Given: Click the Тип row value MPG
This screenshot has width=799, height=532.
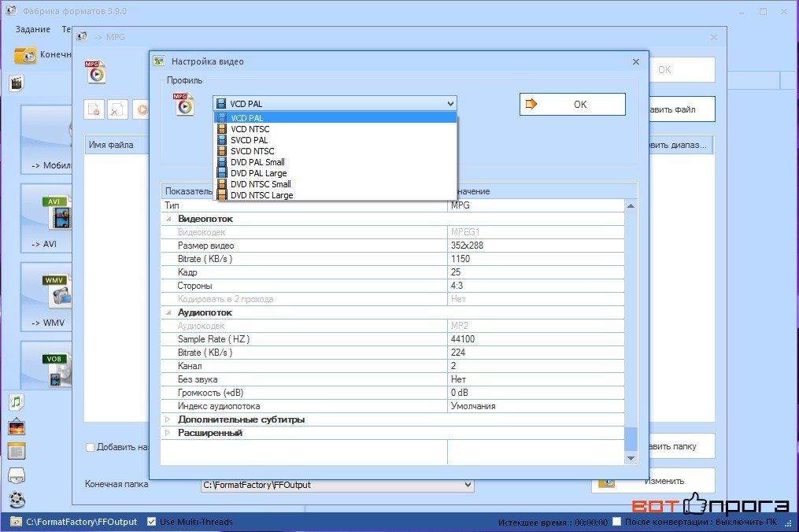Looking at the screenshot, I should 535,205.
